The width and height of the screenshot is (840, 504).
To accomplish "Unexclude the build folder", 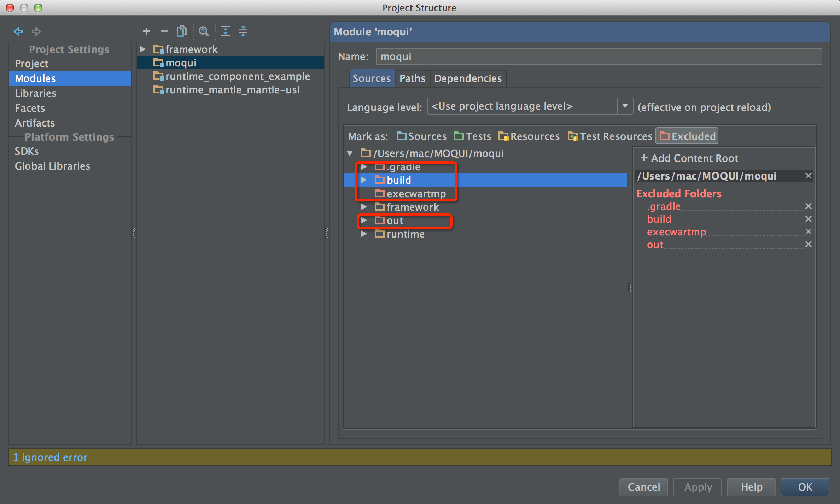I will (808, 219).
